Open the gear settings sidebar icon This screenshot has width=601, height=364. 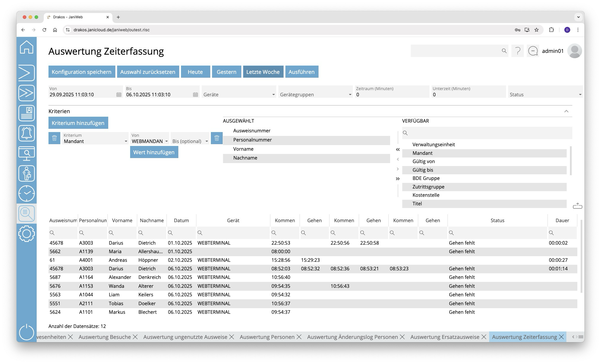point(27,234)
